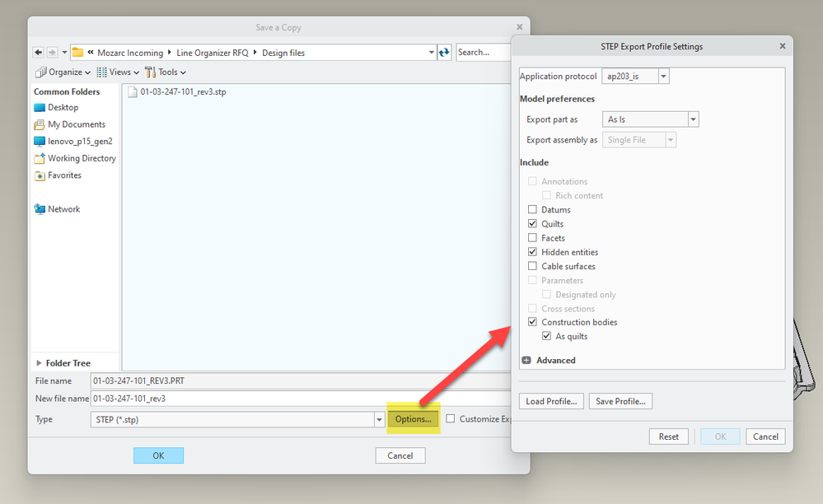Click the folder icon in path bar
Image resolution: width=823 pixels, height=504 pixels.
click(x=77, y=53)
